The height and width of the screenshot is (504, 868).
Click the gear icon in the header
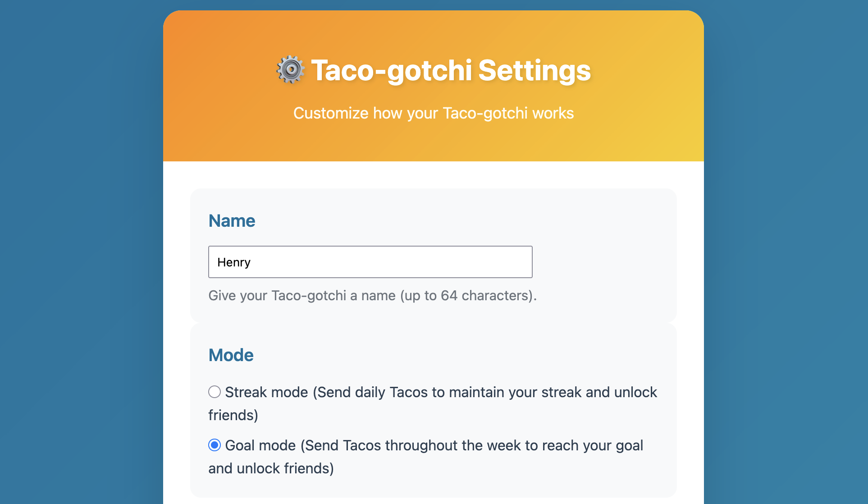(290, 70)
